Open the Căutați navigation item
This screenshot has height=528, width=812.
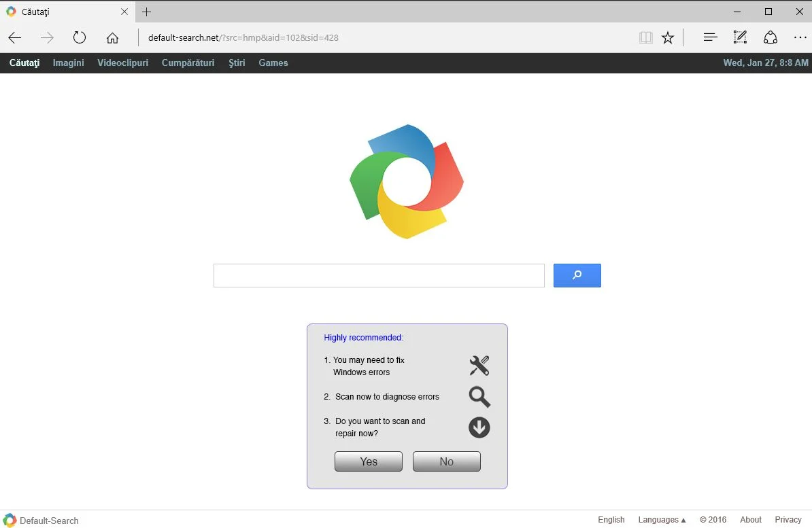(x=24, y=63)
